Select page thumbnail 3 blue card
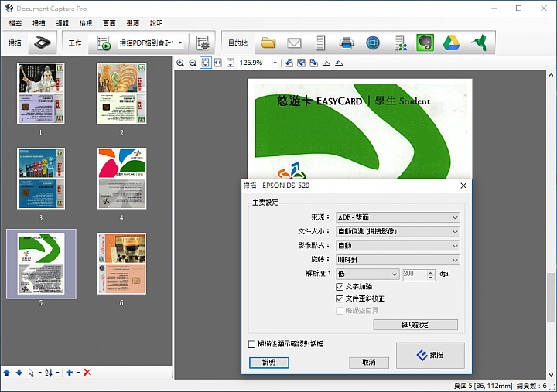Screen dimensions: 557x392 [41, 179]
